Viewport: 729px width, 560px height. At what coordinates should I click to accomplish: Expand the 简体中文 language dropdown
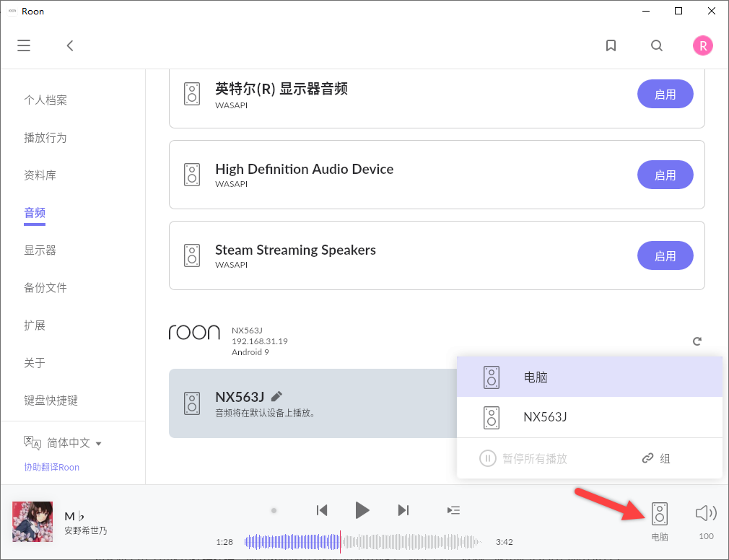pos(74,443)
